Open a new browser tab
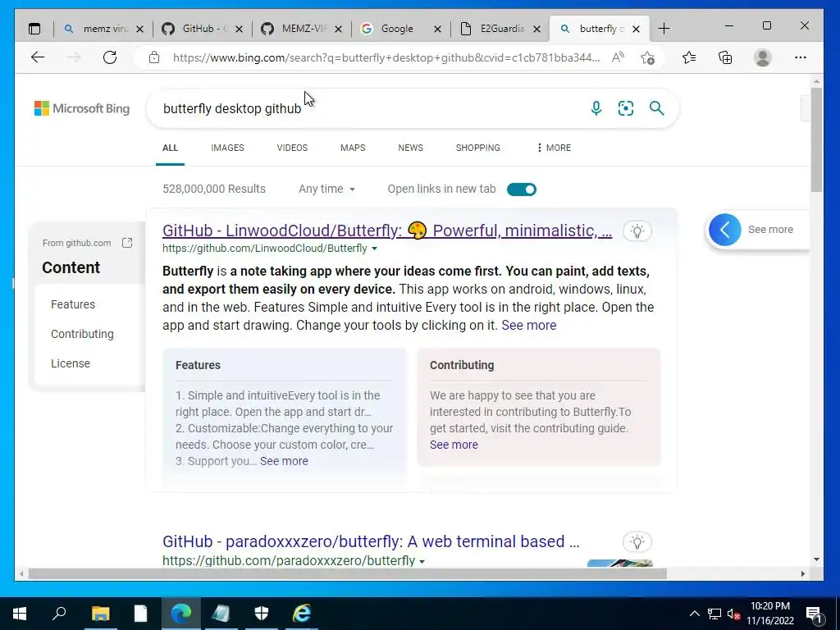Screen dimensions: 840x630 point(664,29)
